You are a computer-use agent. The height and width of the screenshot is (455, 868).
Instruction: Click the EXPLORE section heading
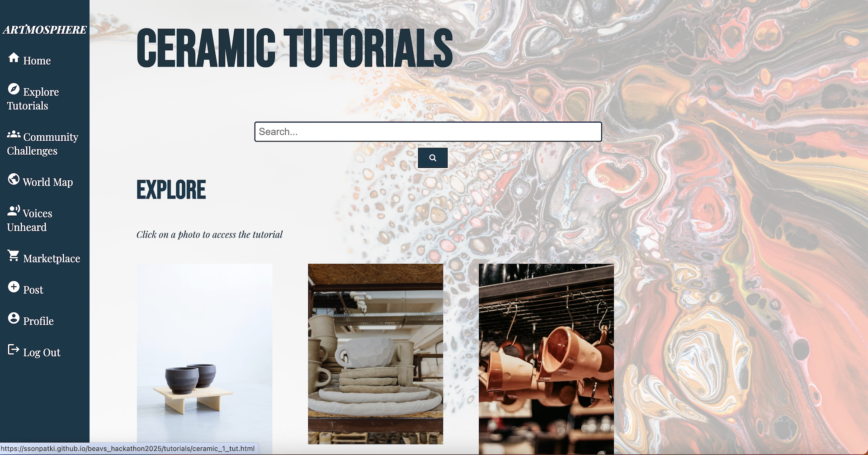(x=171, y=190)
